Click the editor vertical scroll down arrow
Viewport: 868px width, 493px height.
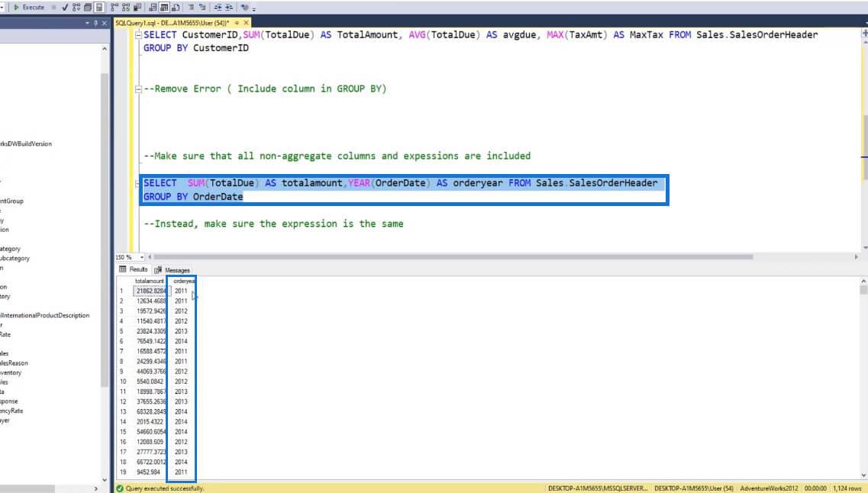pyautogui.click(x=865, y=248)
